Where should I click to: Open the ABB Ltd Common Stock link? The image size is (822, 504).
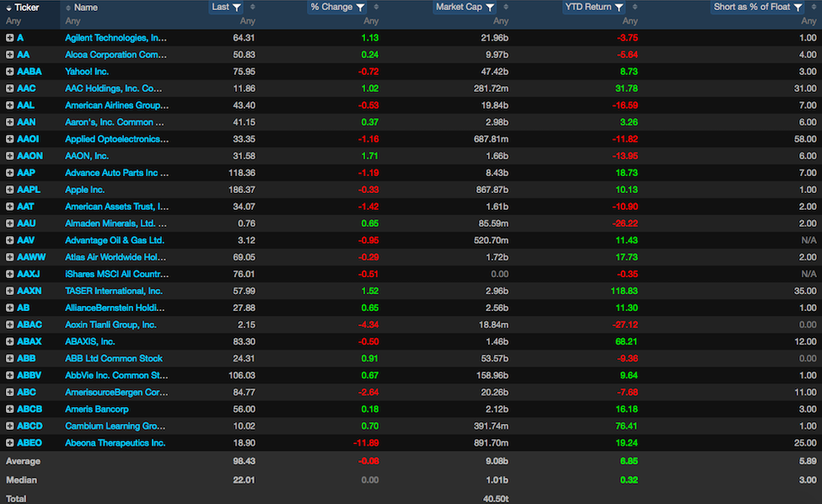114,358
